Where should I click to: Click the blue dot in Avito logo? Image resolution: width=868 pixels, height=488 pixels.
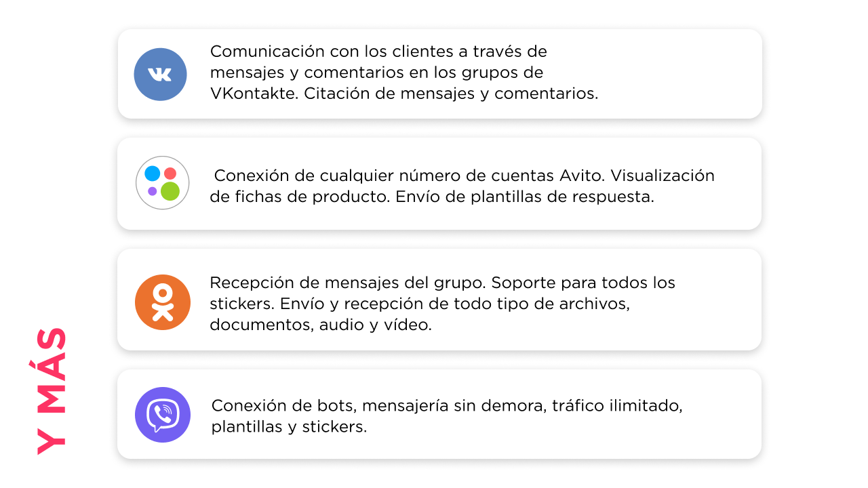[x=153, y=174]
